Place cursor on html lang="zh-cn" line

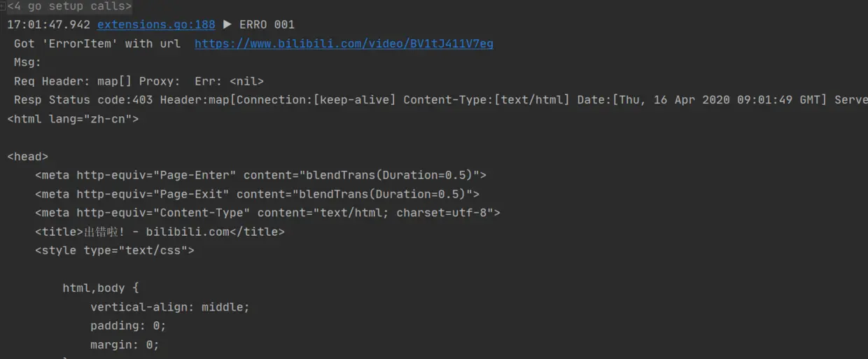[73, 119]
